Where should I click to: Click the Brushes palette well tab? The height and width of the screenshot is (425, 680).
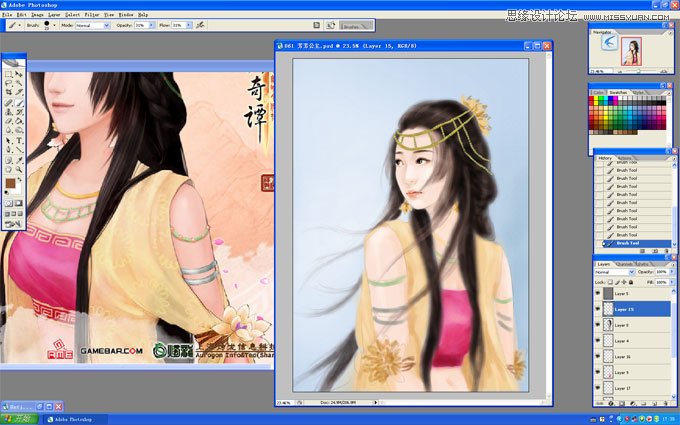pyautogui.click(x=355, y=26)
